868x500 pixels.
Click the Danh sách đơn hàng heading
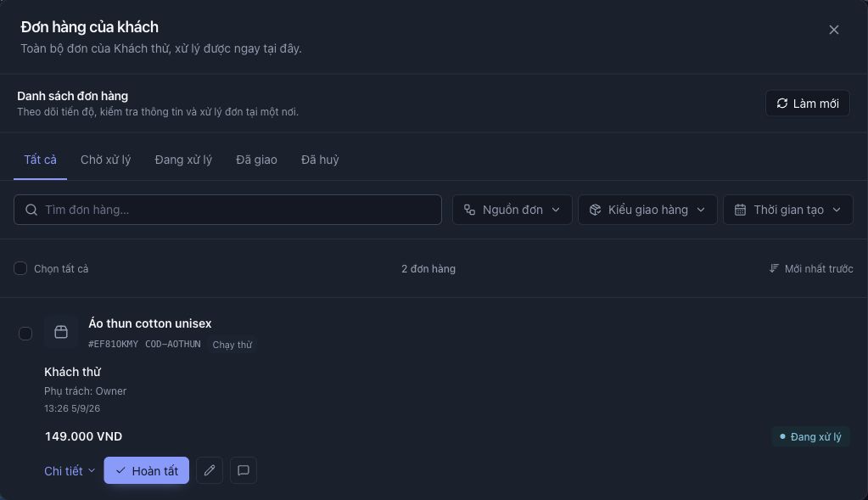pos(72,96)
